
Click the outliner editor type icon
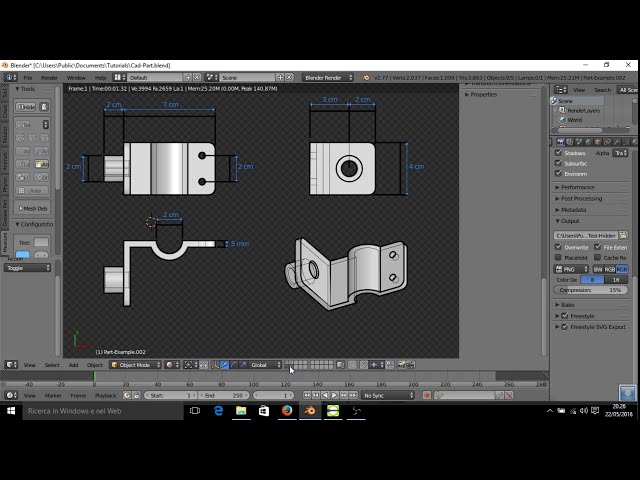click(561, 90)
